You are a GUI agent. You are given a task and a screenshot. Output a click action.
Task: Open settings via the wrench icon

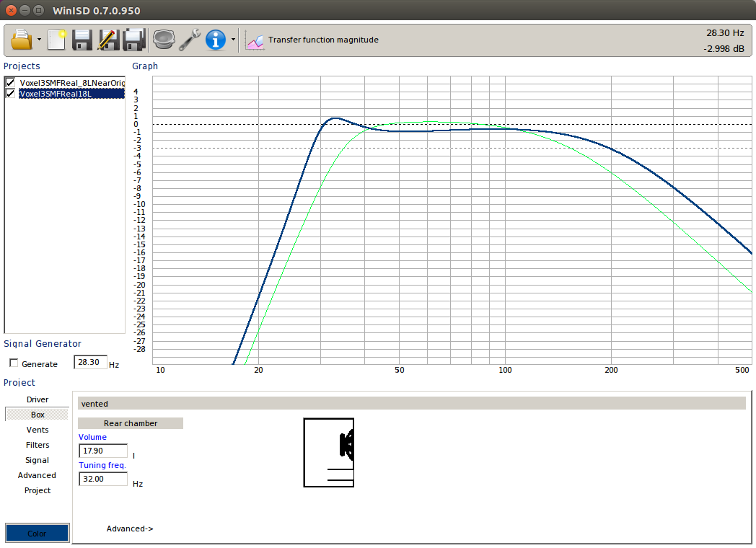coord(190,40)
